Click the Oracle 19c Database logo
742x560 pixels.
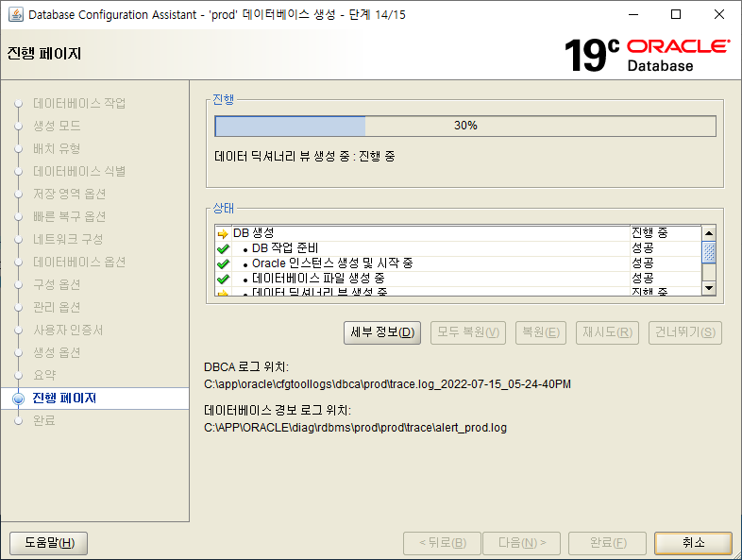647,55
